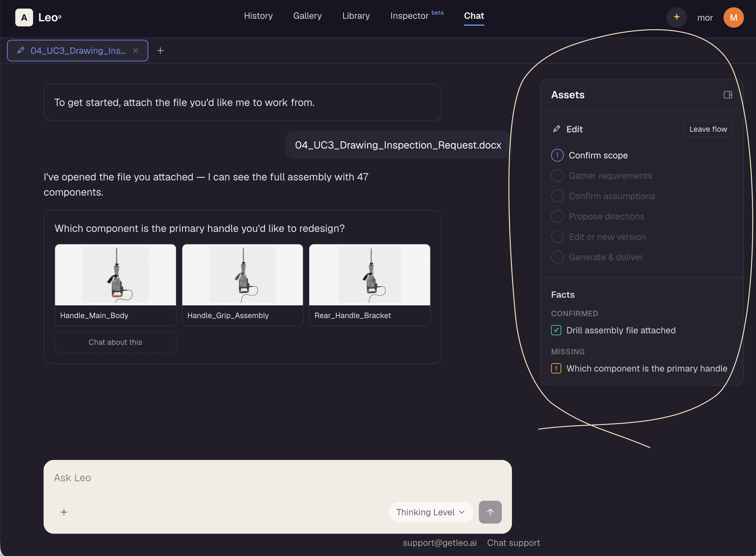Screen dimensions: 756x556
Task: Click the Leo logo icon
Action: pyautogui.click(x=24, y=17)
